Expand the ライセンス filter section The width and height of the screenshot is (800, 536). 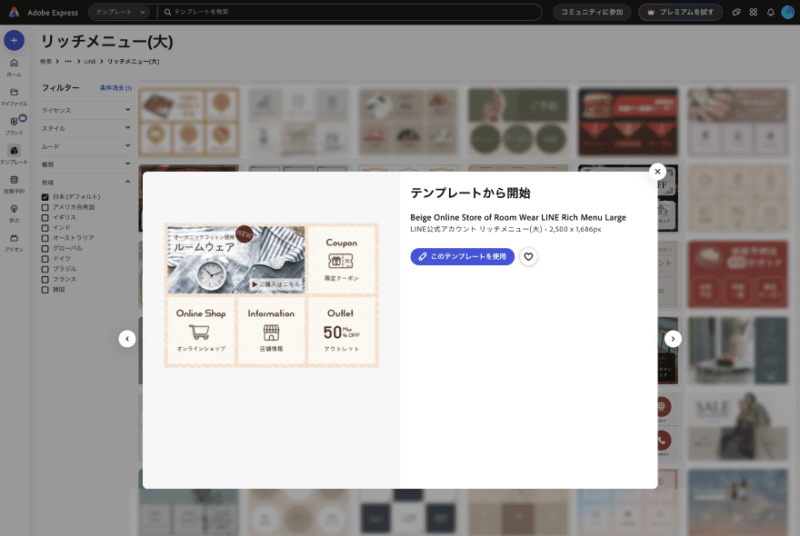pyautogui.click(x=86, y=110)
